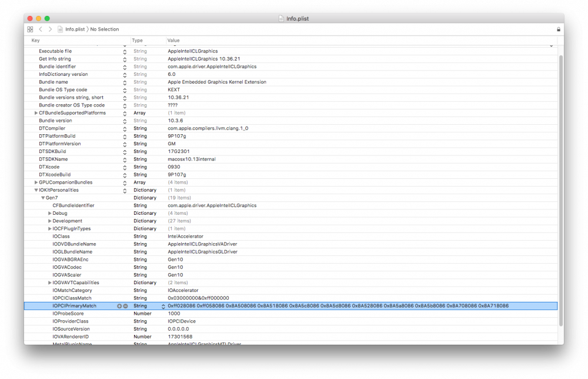
Task: Select the CFBundleIdentifier key under Gen7
Action: (73, 205)
